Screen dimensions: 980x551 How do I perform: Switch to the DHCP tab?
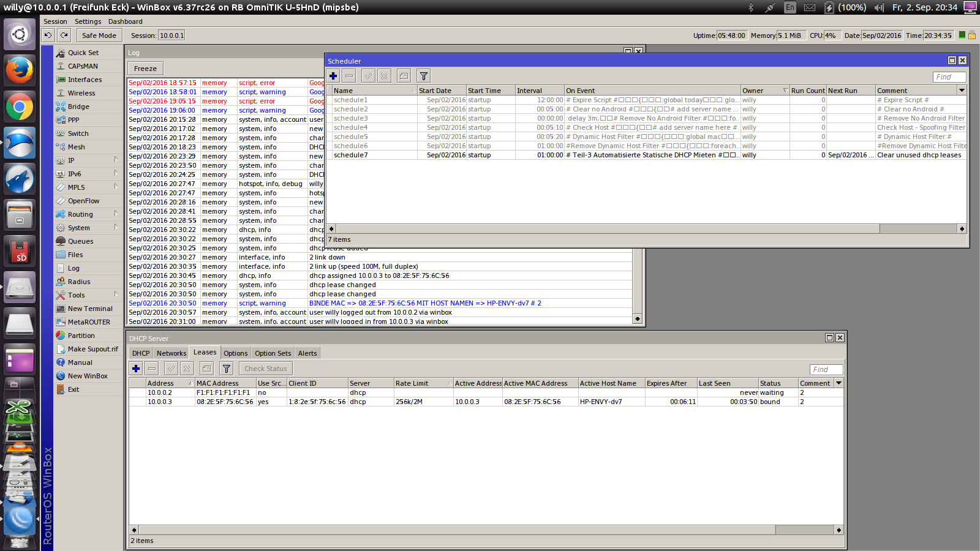141,353
